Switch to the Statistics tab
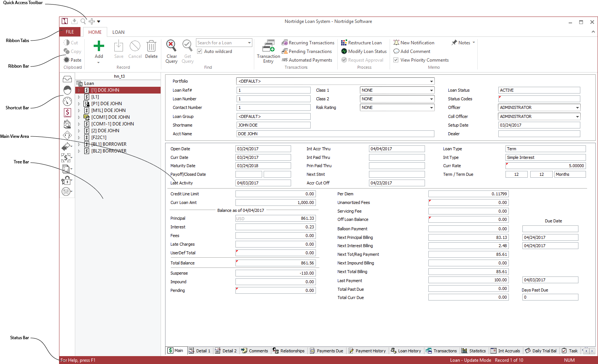The width and height of the screenshot is (598, 364). click(474, 351)
